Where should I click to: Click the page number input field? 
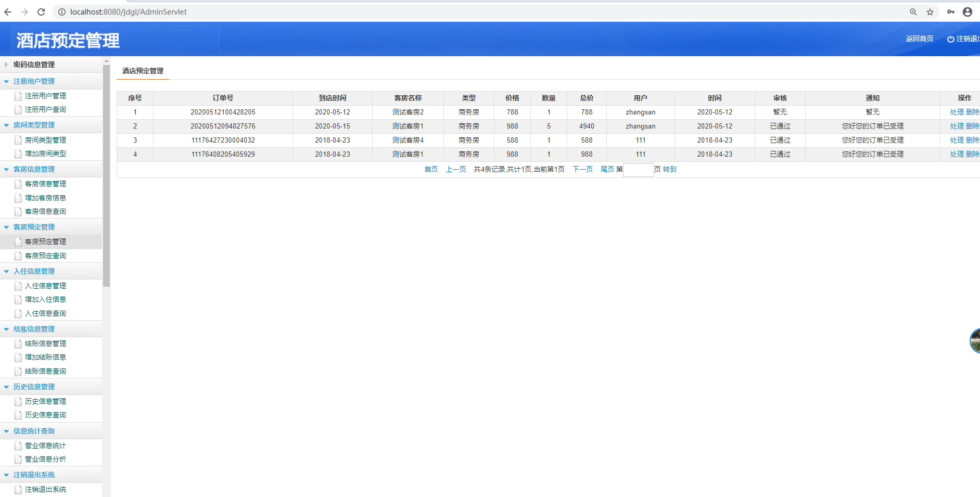pos(638,170)
